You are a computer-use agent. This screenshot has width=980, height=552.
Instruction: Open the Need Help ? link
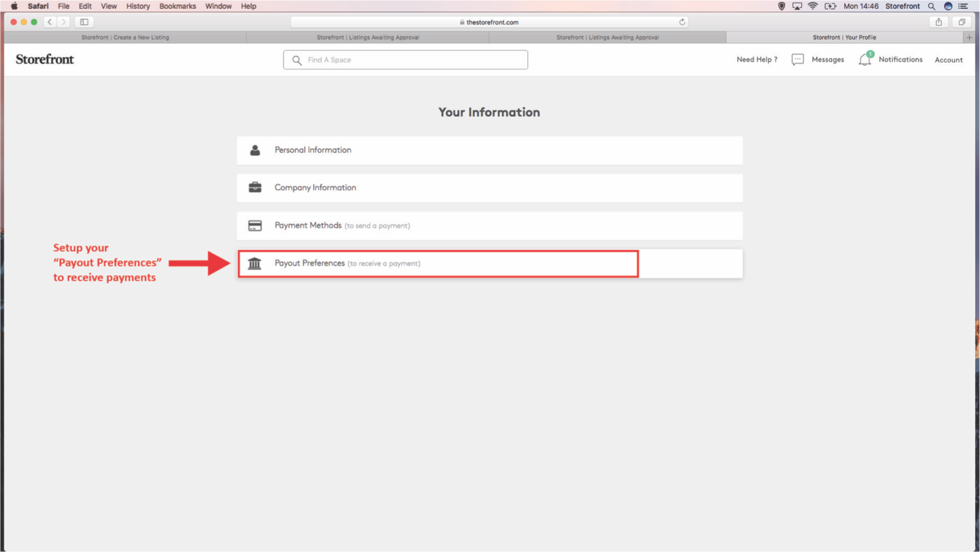click(756, 60)
